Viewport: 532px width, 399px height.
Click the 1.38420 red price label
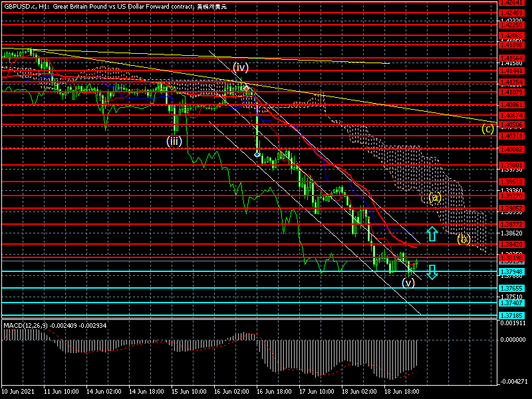510,245
